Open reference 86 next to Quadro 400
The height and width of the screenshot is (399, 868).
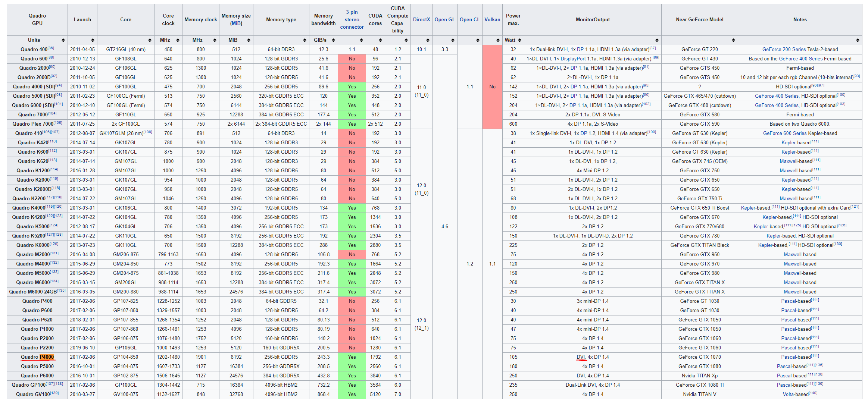[51, 48]
